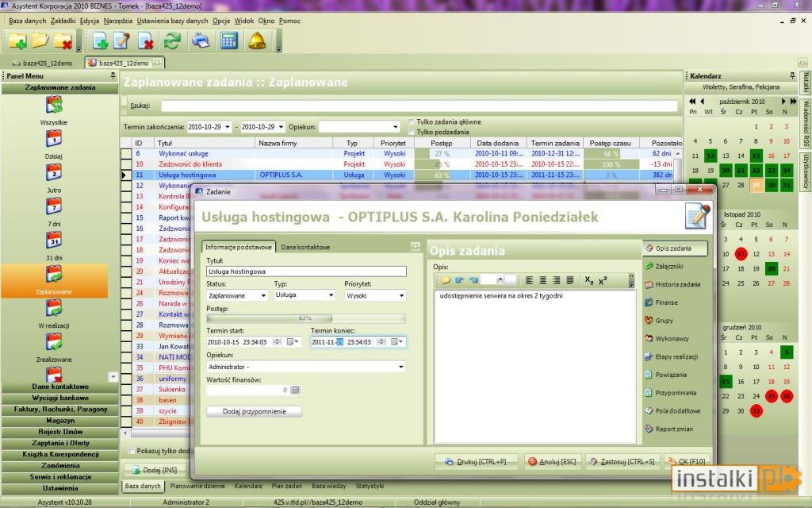Tick the checkbox in row ID 6
This screenshot has height=508, width=812.
(x=126, y=153)
